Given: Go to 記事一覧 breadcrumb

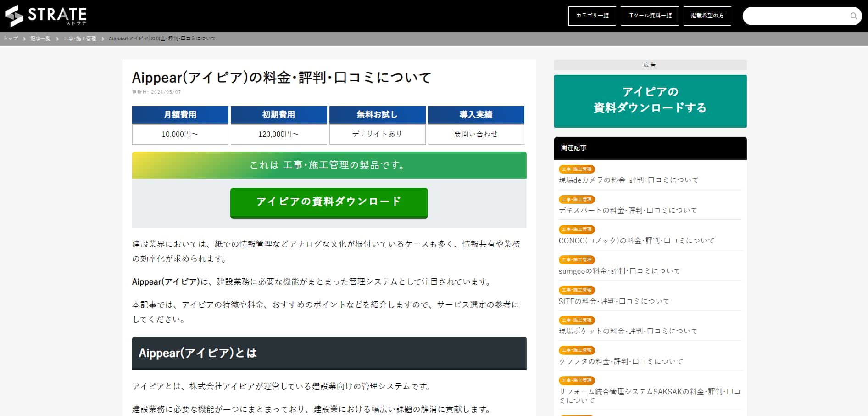Looking at the screenshot, I should [x=41, y=39].
